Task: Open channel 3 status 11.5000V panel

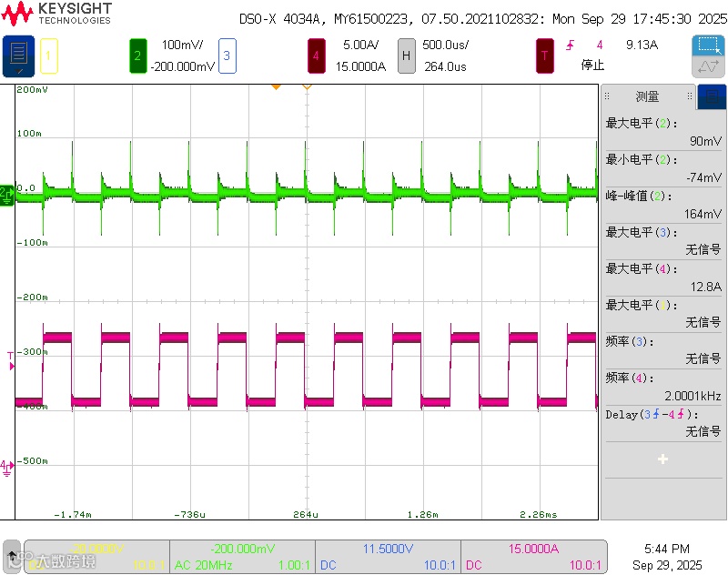Action: coord(389,557)
